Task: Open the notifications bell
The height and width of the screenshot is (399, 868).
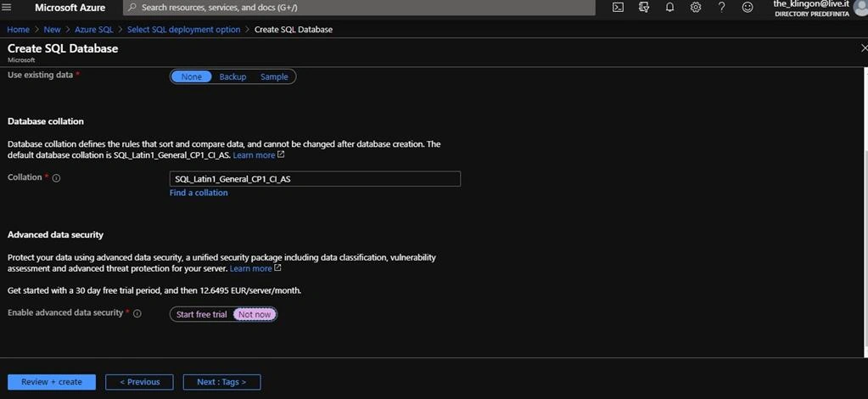Action: [x=669, y=7]
